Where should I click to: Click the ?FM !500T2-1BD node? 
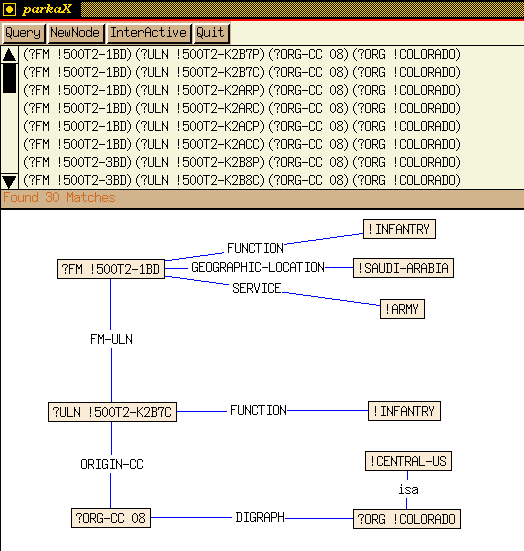(111, 269)
